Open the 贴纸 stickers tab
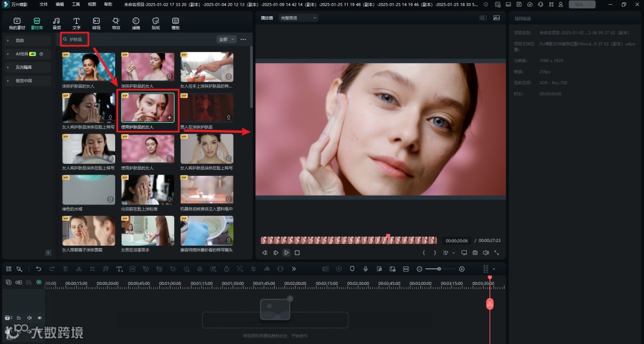 [156, 24]
